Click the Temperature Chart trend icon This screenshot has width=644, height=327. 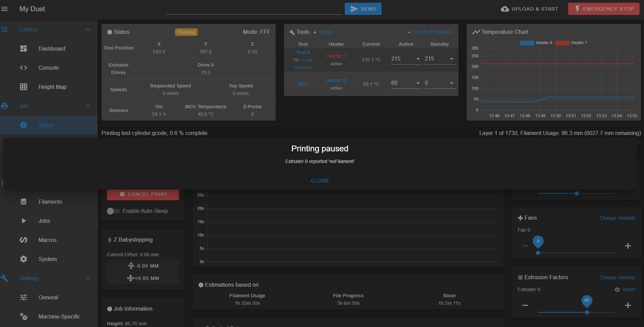coord(476,32)
